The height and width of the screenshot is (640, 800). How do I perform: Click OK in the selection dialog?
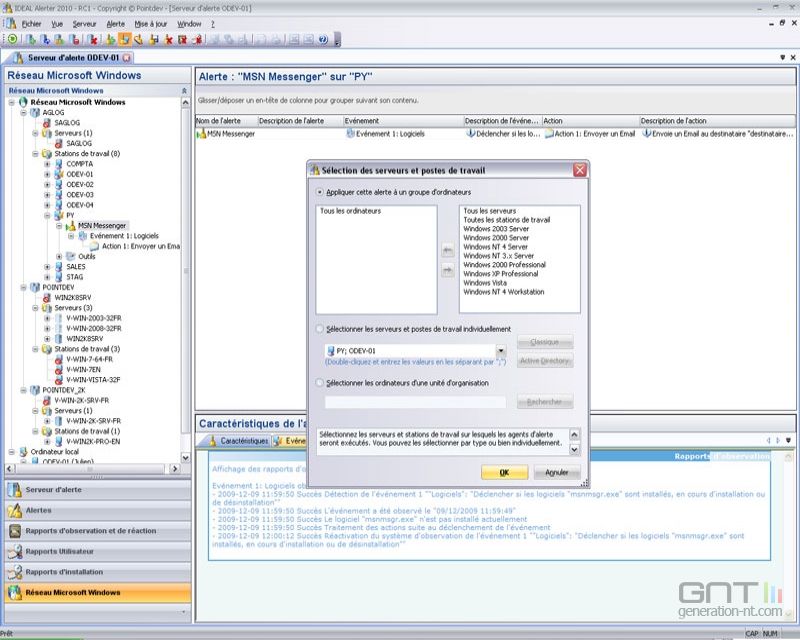tap(504, 473)
